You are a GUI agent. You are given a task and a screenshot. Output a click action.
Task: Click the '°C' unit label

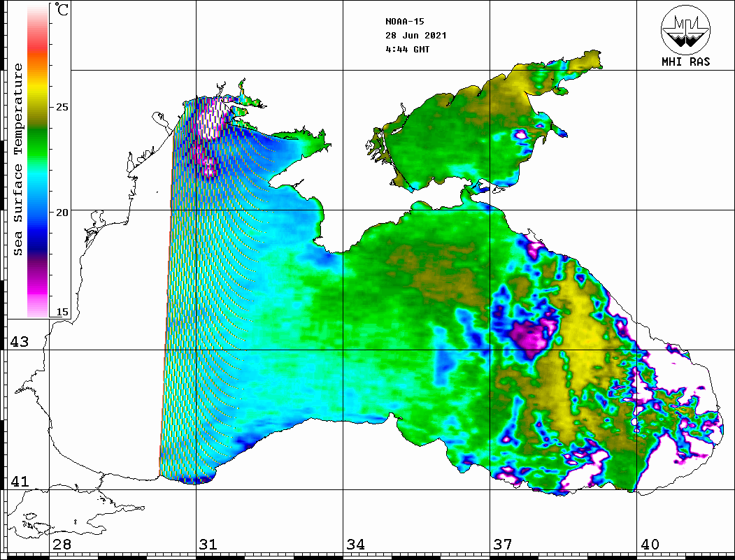tap(62, 9)
